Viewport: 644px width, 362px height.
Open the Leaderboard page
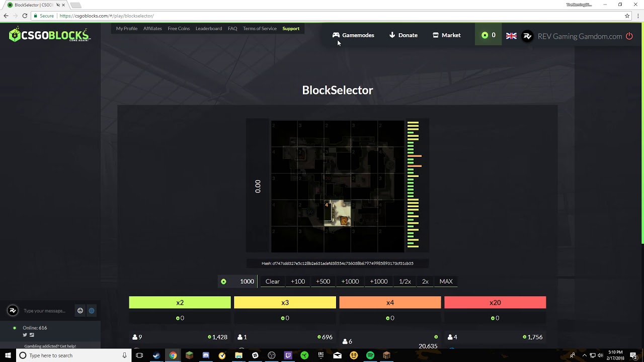(209, 29)
